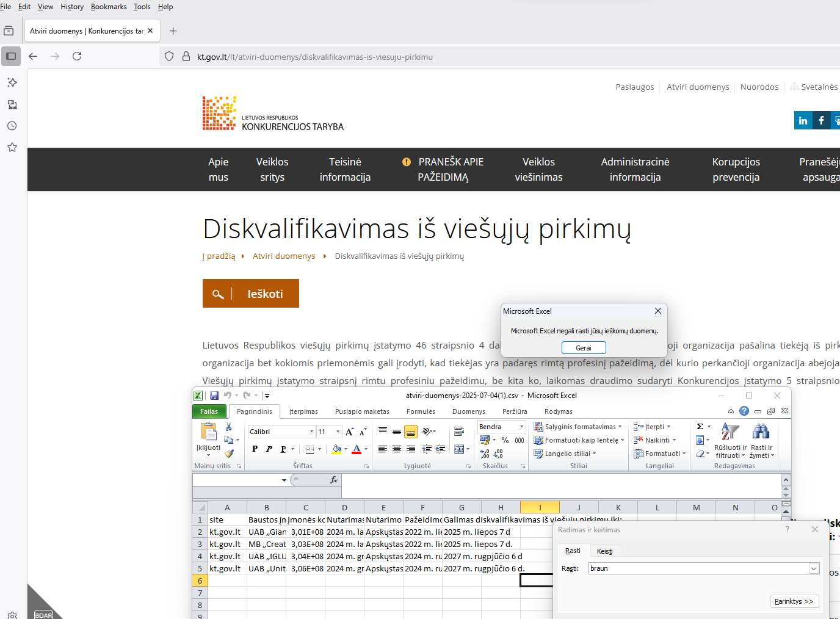This screenshot has height=619, width=840.
Task: Expand the Rasti search field dropdown arrow
Action: 814,568
